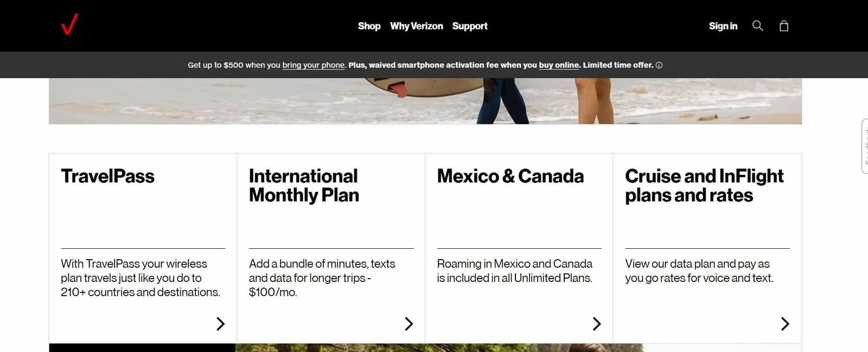Image resolution: width=868 pixels, height=352 pixels.
Task: Open the search magnifier icon
Action: tap(757, 26)
